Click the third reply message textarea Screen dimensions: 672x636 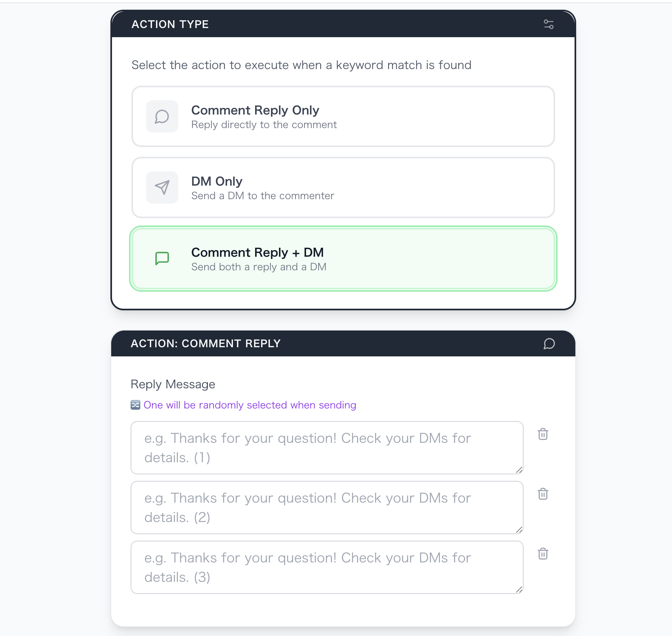pos(327,567)
